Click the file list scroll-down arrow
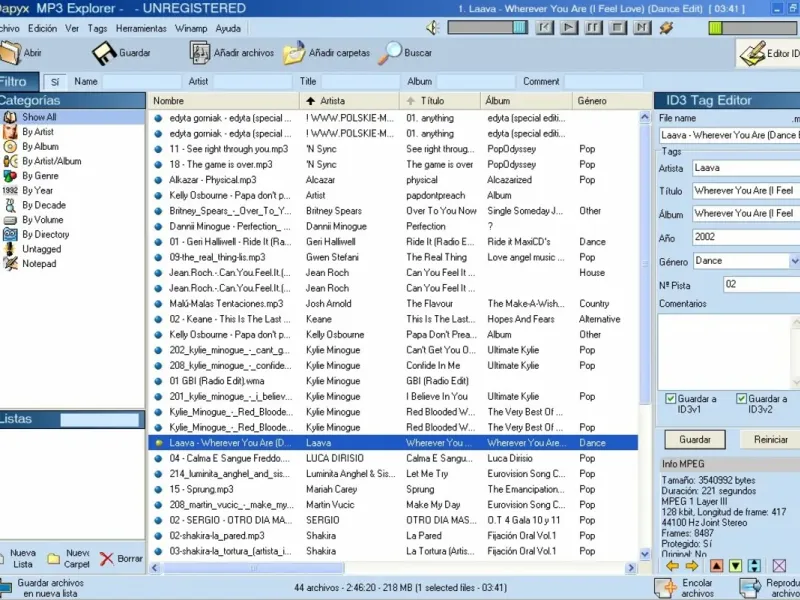Image resolution: width=800 pixels, height=600 pixels. [x=645, y=554]
